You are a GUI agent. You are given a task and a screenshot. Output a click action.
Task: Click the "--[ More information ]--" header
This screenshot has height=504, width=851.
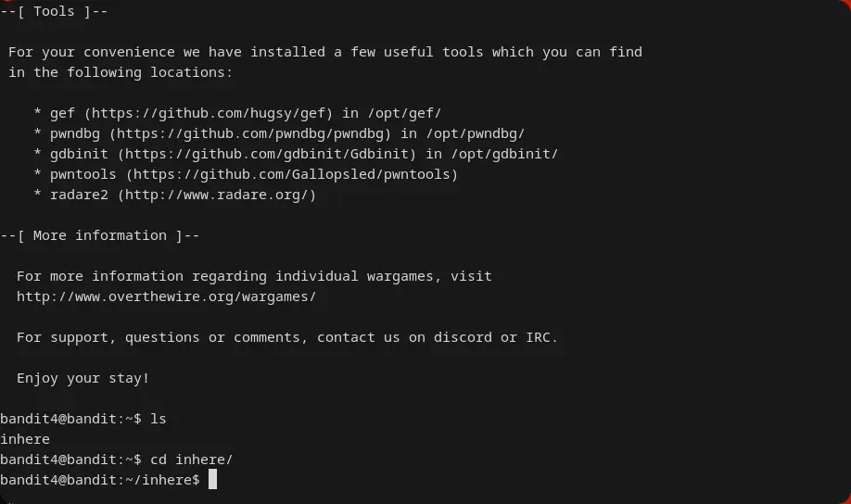100,235
